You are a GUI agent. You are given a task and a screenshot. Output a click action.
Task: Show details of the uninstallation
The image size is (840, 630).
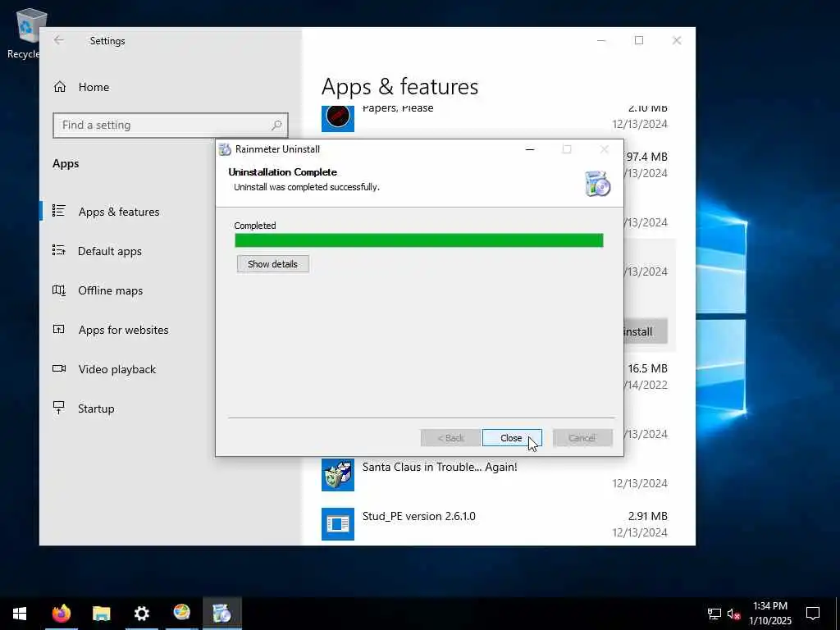pyautogui.click(x=272, y=264)
